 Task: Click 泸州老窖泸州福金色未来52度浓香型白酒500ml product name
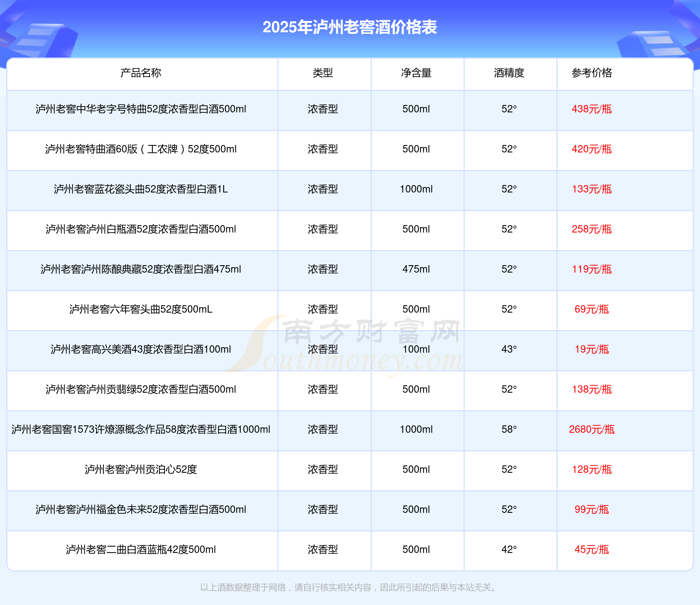coord(141,509)
